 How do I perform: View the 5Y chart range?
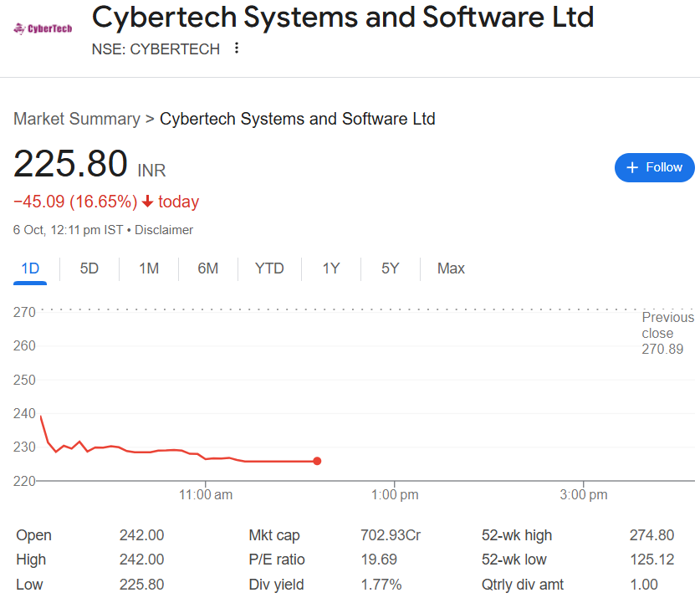[391, 268]
